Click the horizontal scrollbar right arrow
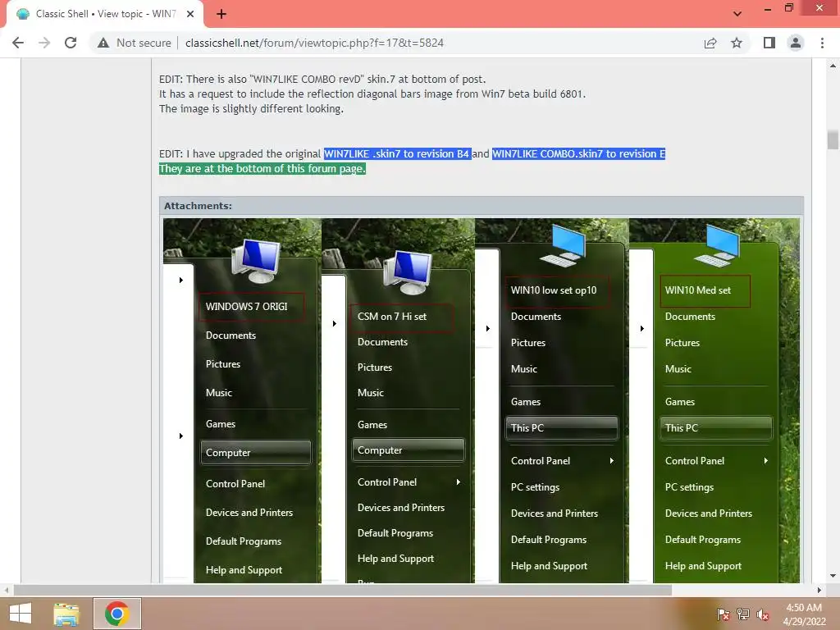This screenshot has height=630, width=840. click(x=819, y=591)
